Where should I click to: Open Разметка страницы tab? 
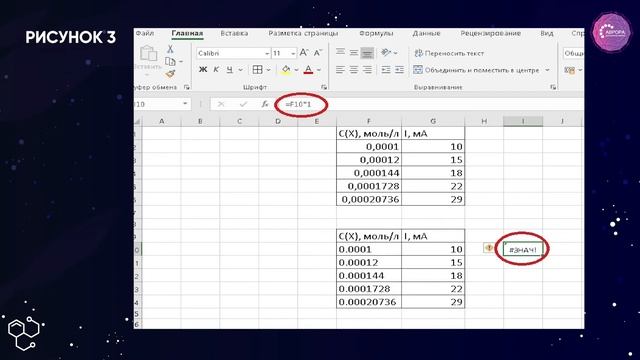[303, 33]
